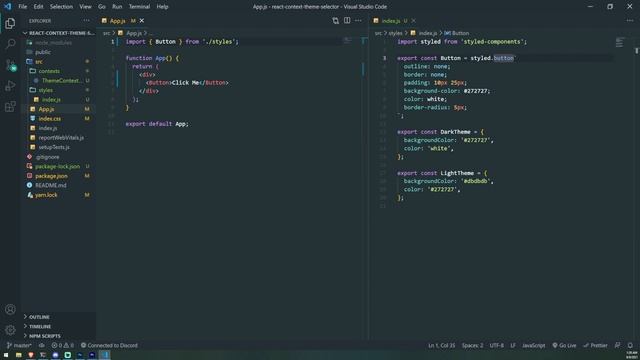
Task: Open setupTests.js in explorer
Action: pyautogui.click(x=54, y=147)
